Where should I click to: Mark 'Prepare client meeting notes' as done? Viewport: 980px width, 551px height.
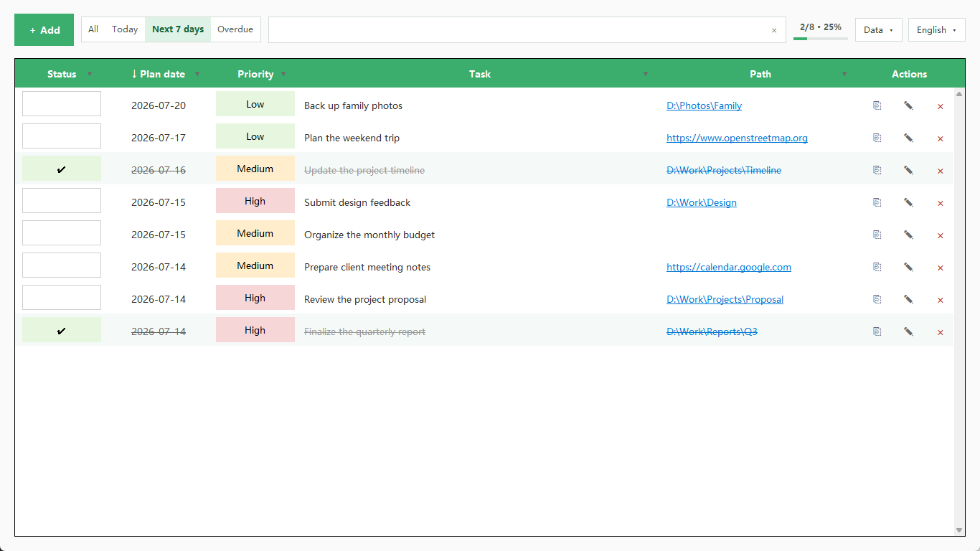pos(62,265)
